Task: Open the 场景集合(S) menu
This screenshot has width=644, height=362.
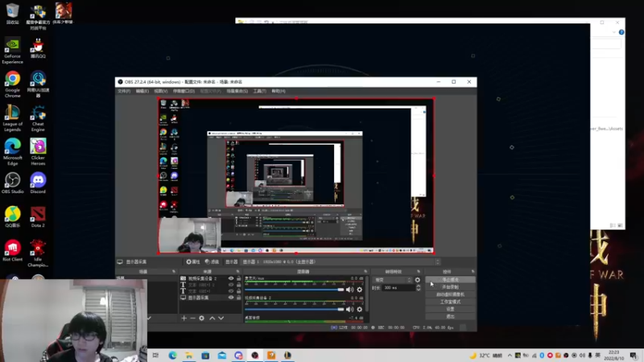Action: pyautogui.click(x=237, y=91)
